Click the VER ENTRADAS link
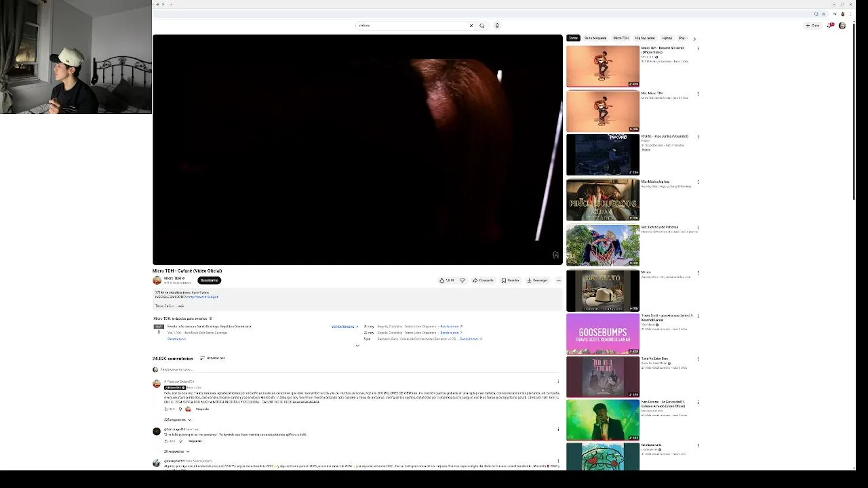 point(344,327)
